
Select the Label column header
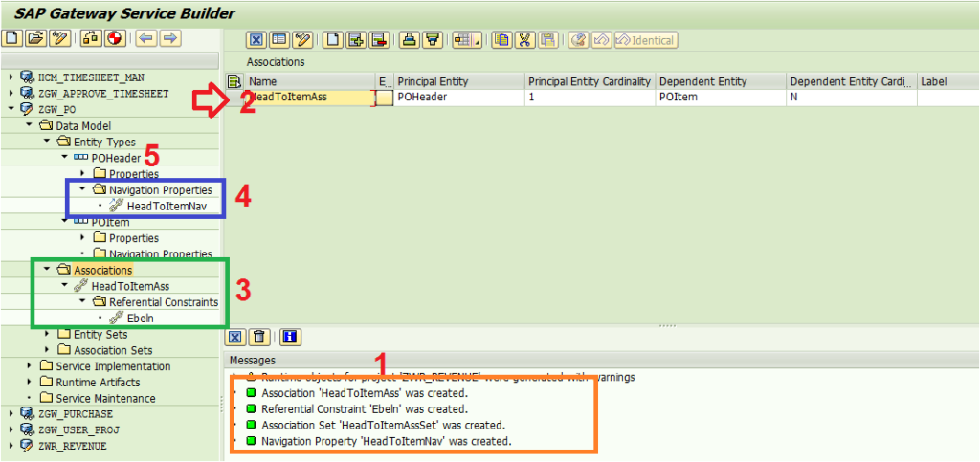pos(948,82)
